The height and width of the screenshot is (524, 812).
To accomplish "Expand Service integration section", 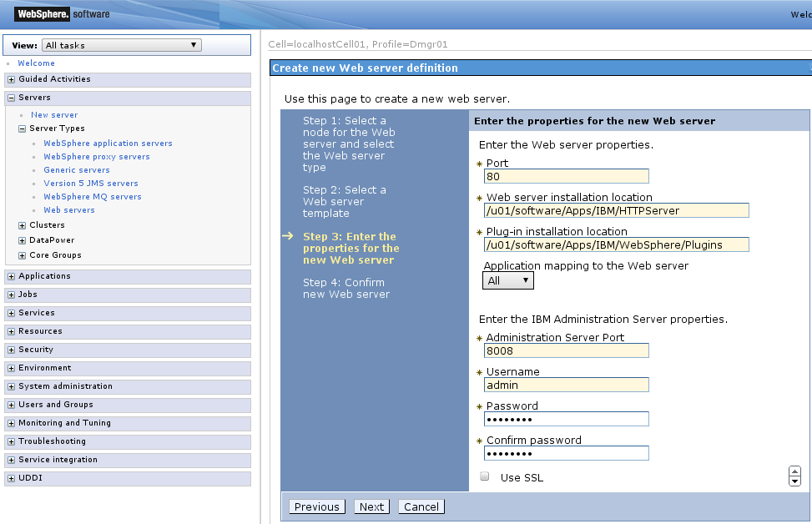I will (12, 461).
